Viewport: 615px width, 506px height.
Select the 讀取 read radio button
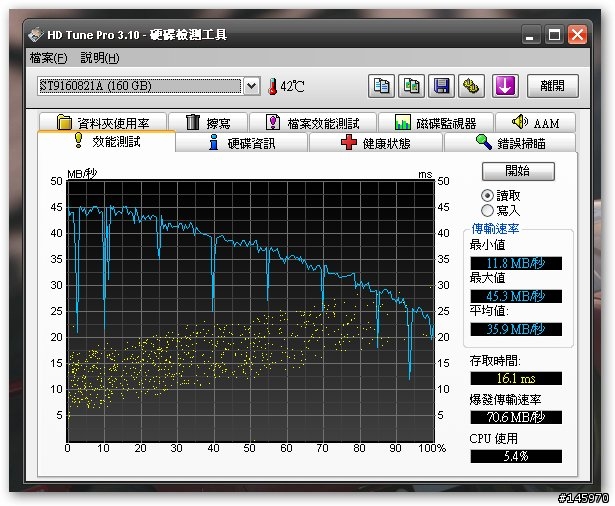click(x=487, y=195)
